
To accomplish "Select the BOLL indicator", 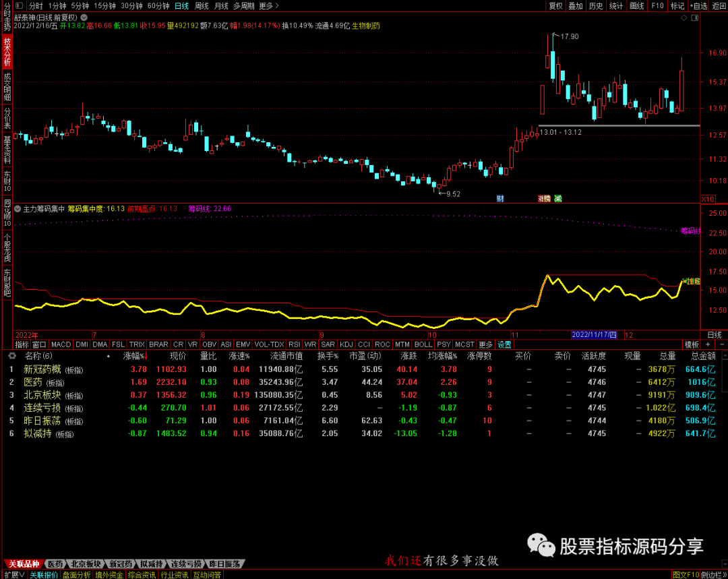I will (x=423, y=344).
